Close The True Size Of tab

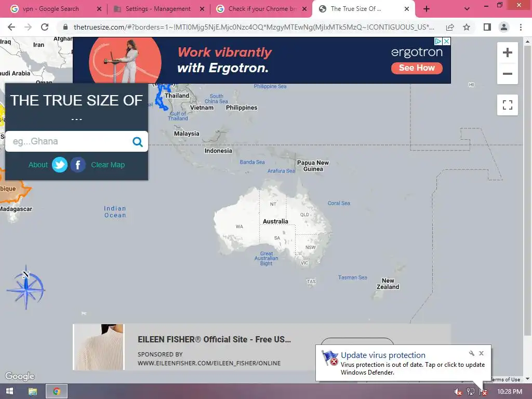(407, 9)
